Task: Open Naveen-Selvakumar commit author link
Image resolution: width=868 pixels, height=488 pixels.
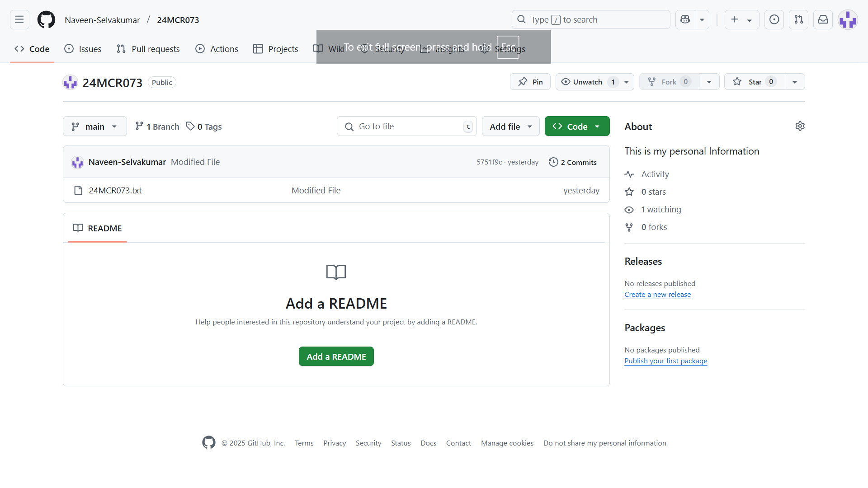Action: pyautogui.click(x=127, y=162)
